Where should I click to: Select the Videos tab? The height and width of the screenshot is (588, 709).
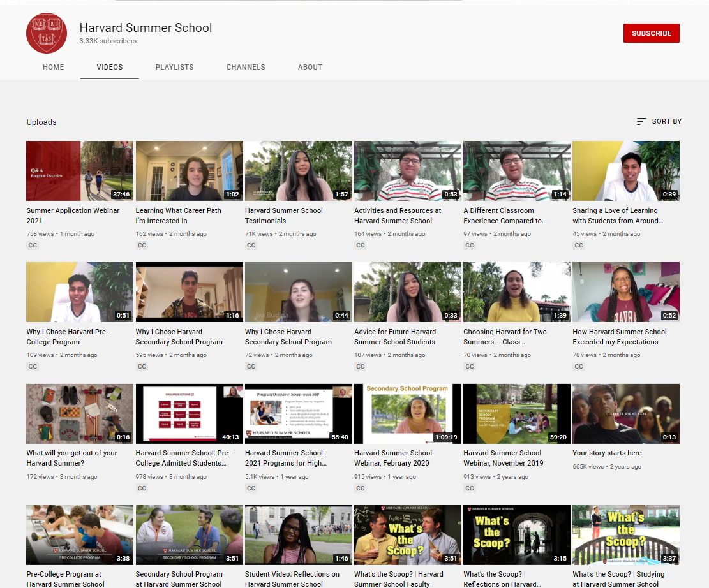(109, 67)
